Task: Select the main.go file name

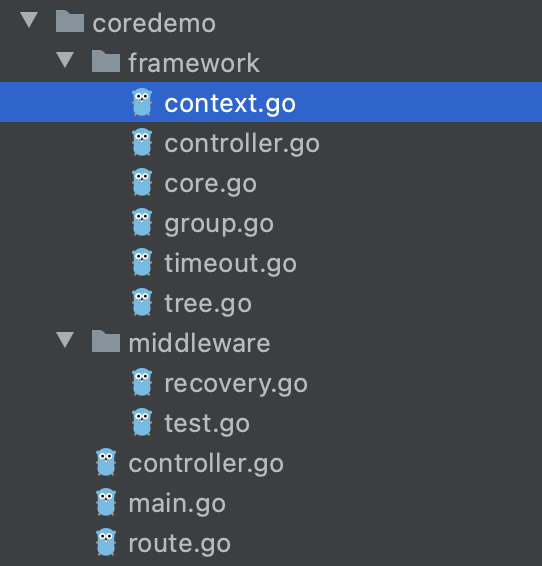Action: pos(177,504)
